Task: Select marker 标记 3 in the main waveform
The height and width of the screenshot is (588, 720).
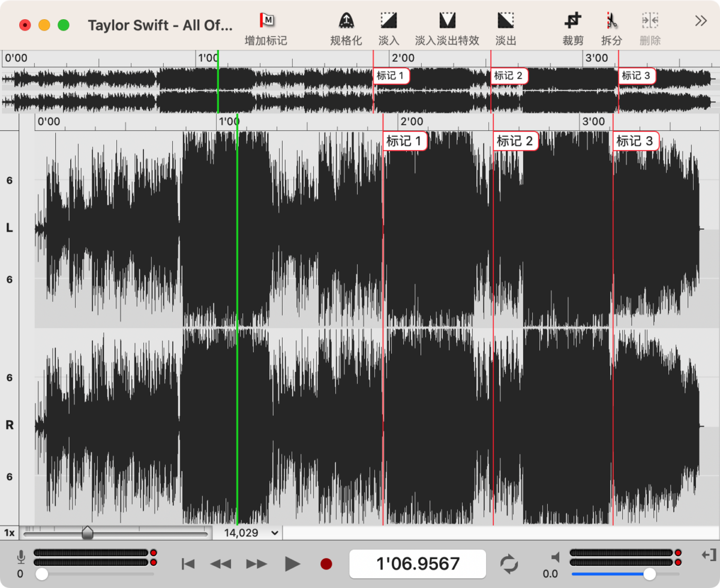Action: (635, 141)
